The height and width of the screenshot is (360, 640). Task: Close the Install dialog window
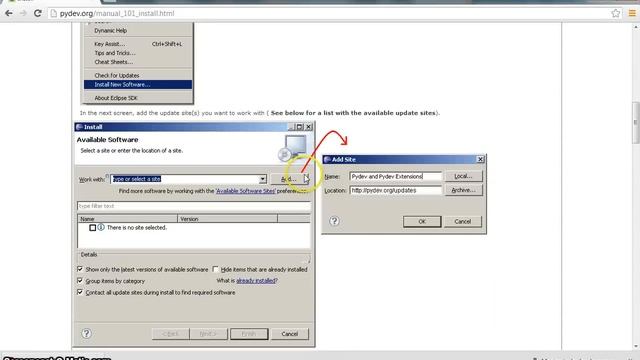pos(309,127)
